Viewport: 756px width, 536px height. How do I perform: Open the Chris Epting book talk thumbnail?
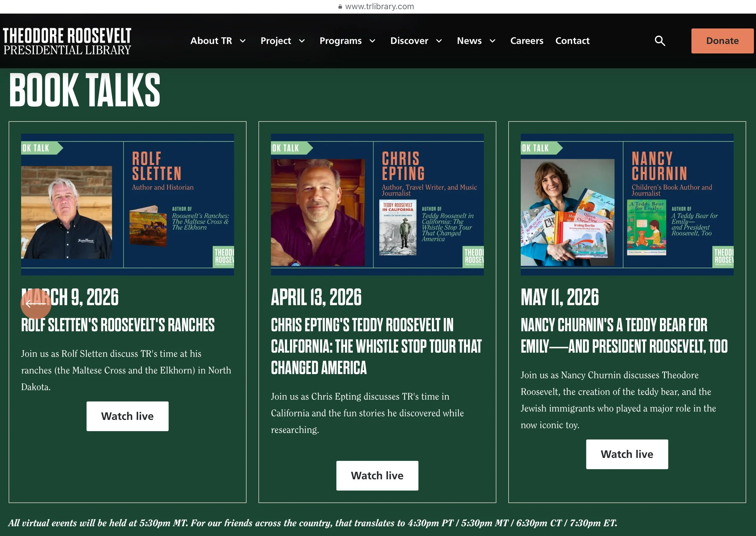coord(377,204)
